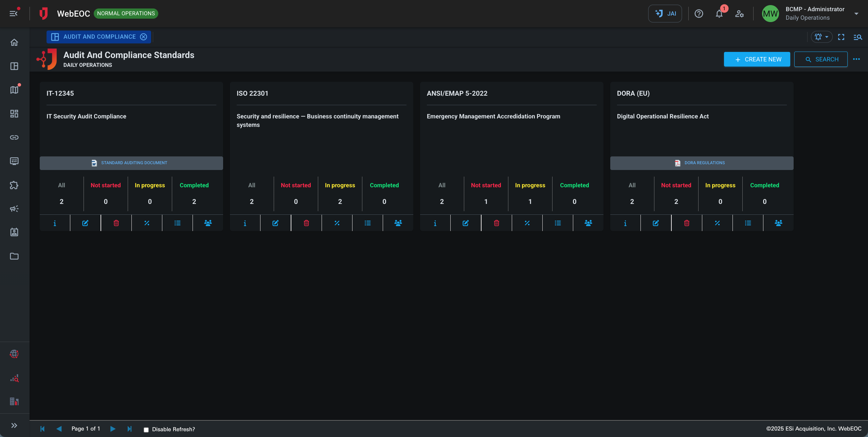Go to Home in the sidebar
This screenshot has width=868, height=437.
pyautogui.click(x=14, y=42)
